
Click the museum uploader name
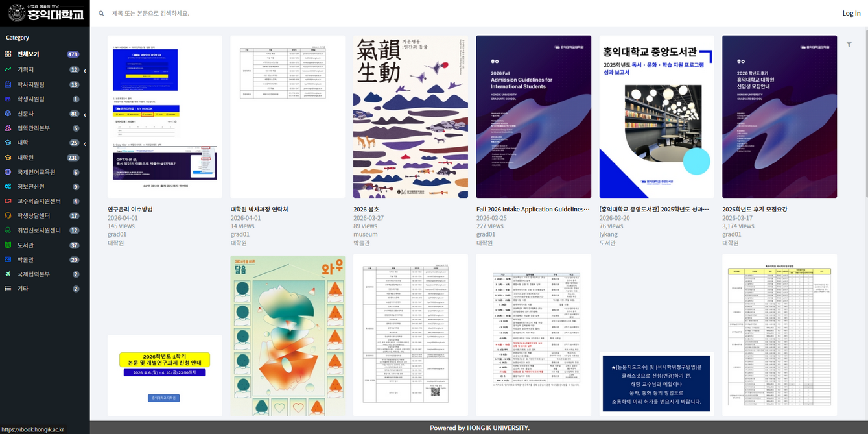pyautogui.click(x=366, y=234)
